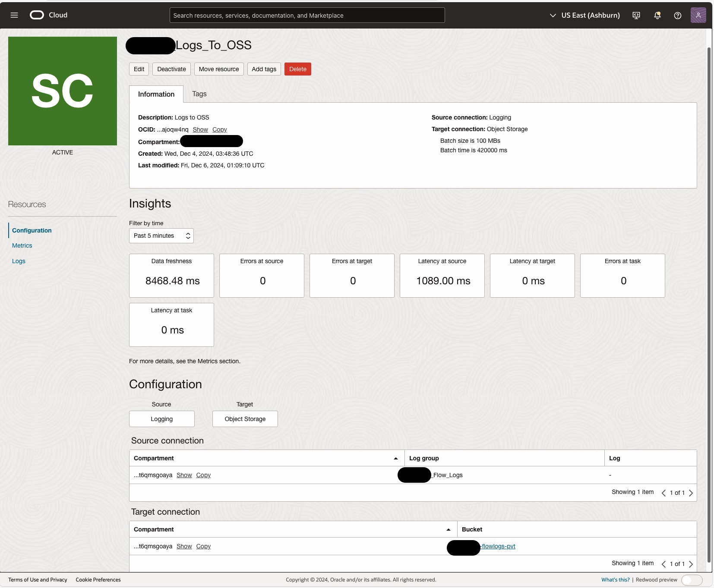The image size is (714, 588).
Task: Show target connection compartment OCID
Action: pos(184,546)
